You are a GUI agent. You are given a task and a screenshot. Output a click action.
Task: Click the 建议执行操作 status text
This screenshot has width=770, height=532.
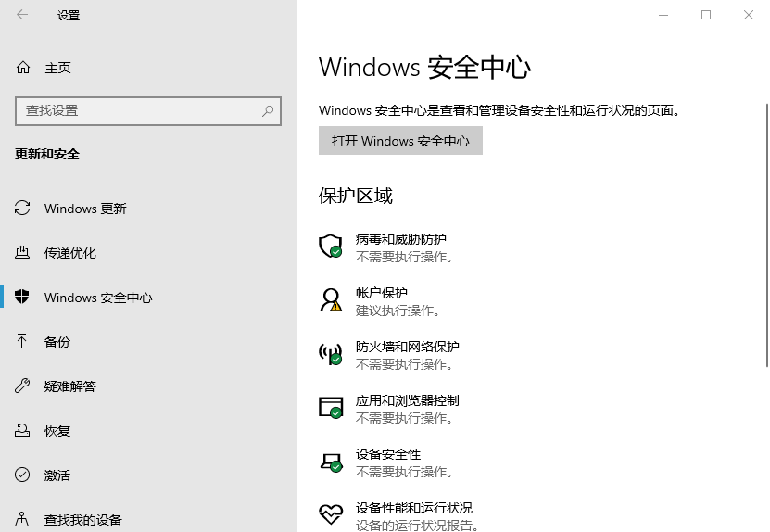click(398, 310)
